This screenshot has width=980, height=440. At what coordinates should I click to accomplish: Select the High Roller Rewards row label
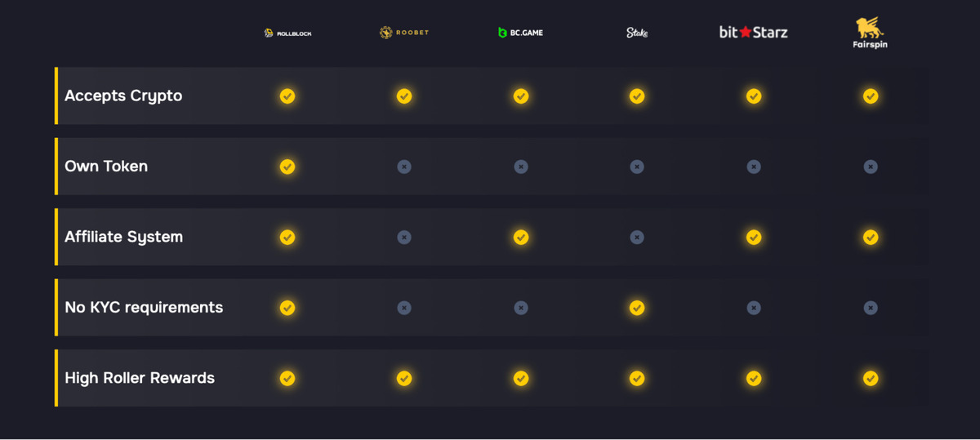pos(140,379)
